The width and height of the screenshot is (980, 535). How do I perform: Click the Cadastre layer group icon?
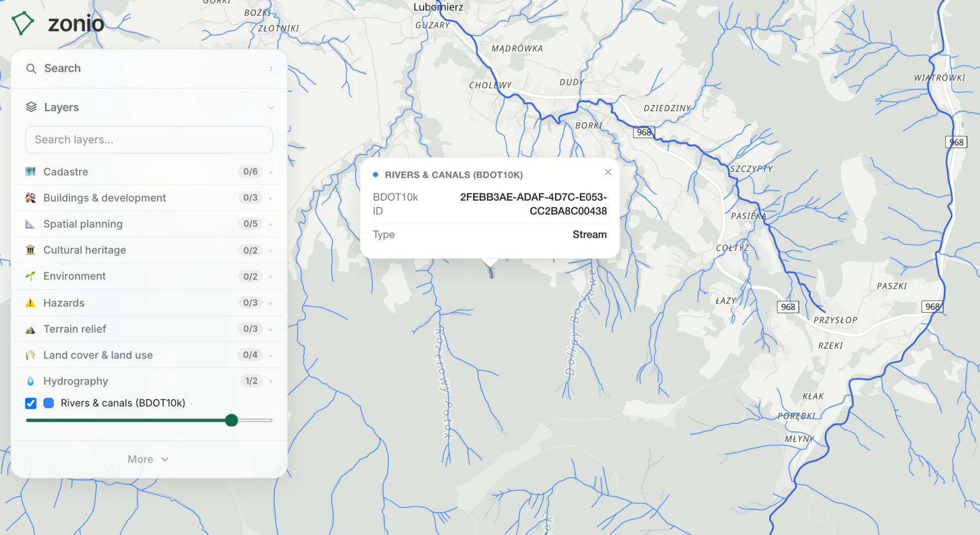[30, 172]
